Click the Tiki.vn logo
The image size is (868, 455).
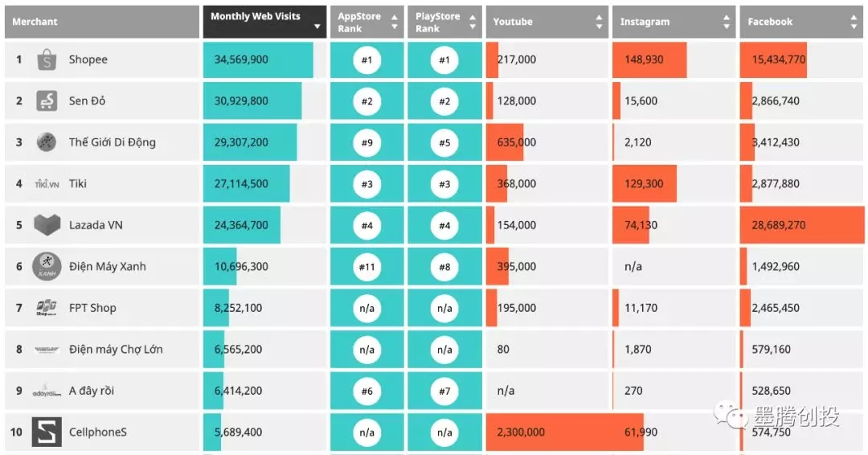47,184
